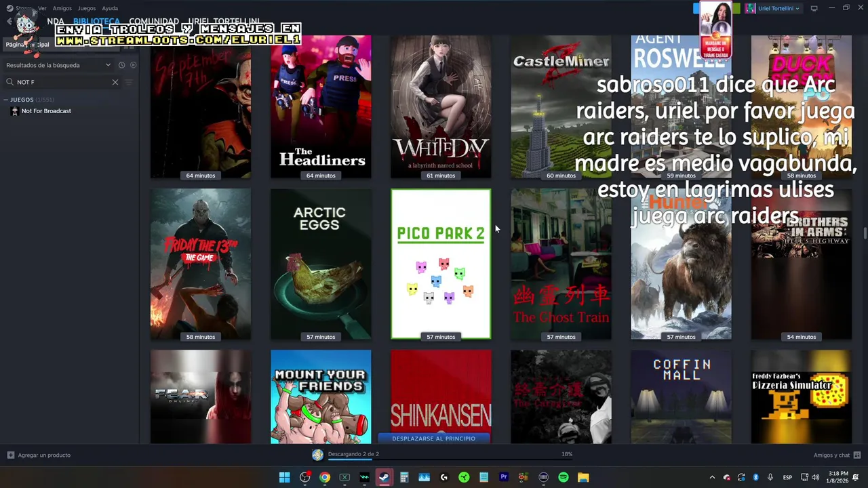The image size is (868, 488).
Task: Open the taskbar clock showing 3:18 PM
Action: (838, 477)
